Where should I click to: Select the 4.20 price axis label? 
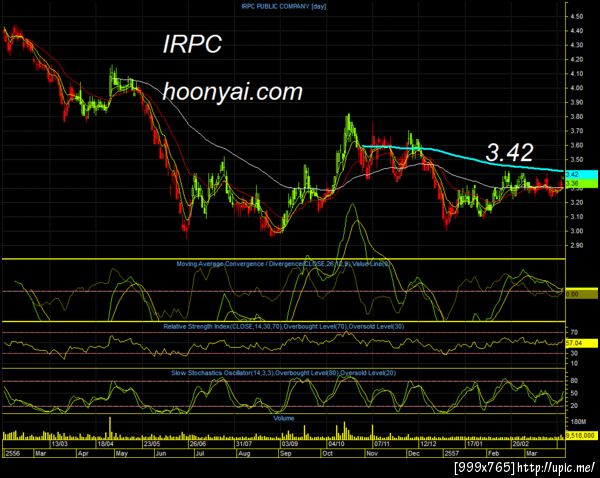[x=577, y=60]
